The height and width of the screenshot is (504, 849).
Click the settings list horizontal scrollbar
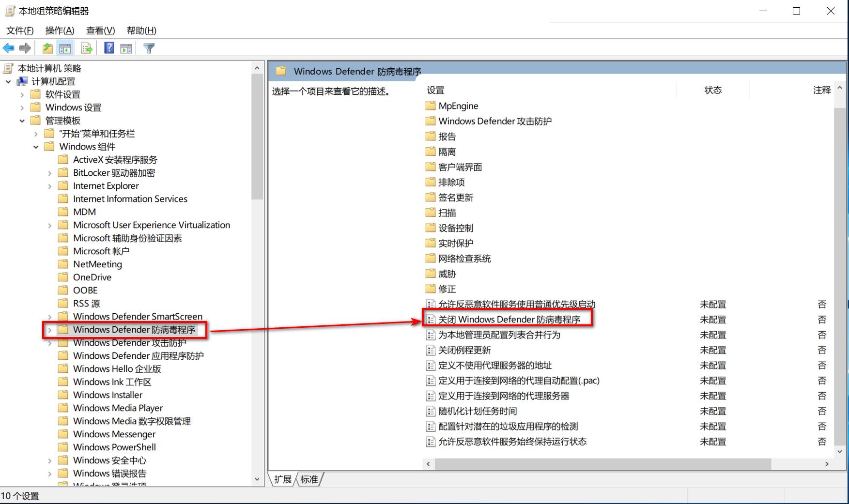coord(602,464)
